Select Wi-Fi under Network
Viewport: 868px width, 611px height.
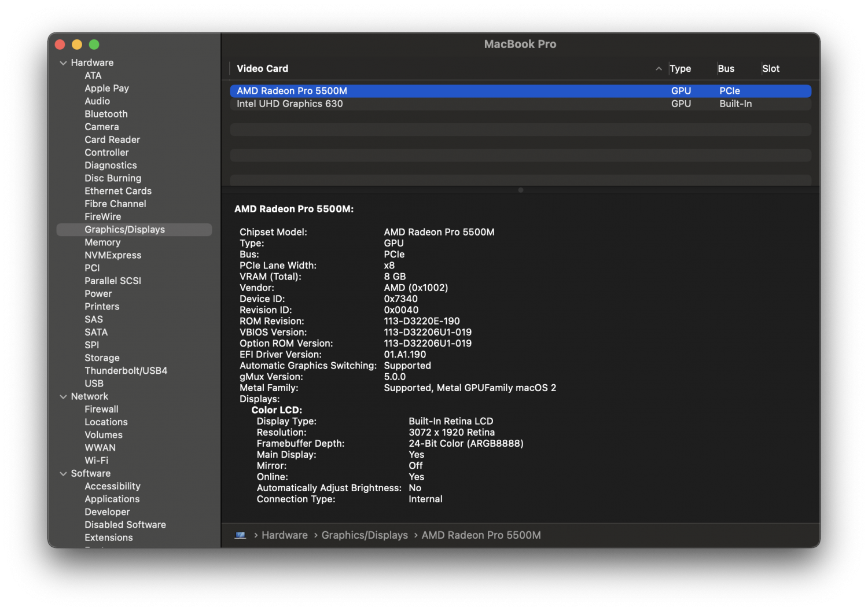click(x=96, y=461)
